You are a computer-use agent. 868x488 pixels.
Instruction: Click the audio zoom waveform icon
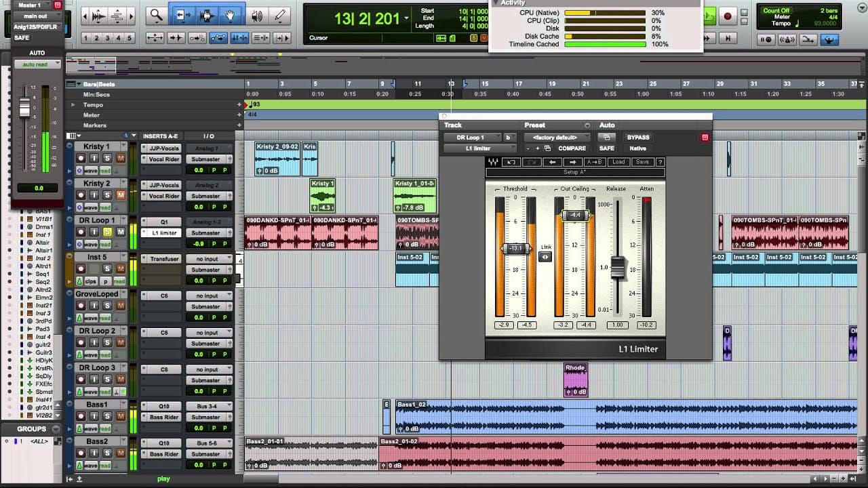click(x=98, y=15)
